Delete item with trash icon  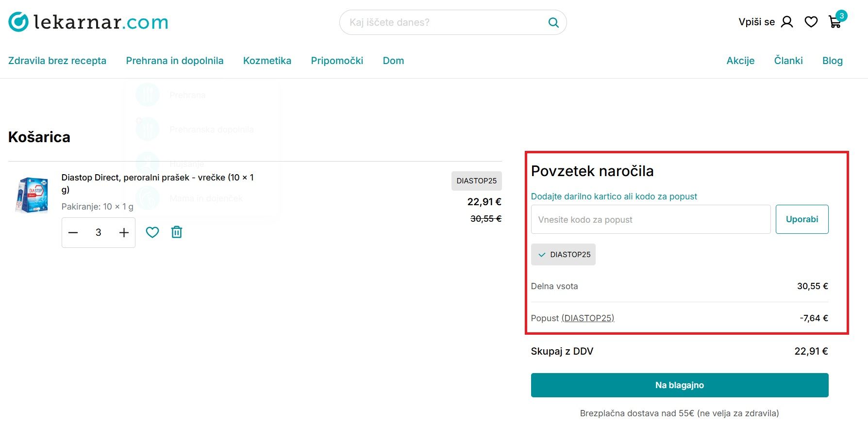point(177,232)
